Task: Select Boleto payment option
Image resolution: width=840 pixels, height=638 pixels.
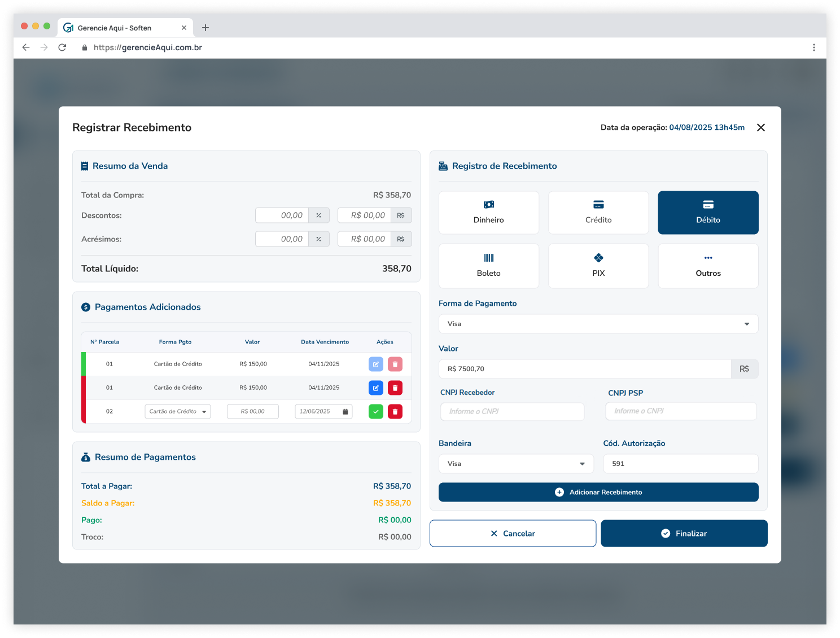Action: click(488, 266)
